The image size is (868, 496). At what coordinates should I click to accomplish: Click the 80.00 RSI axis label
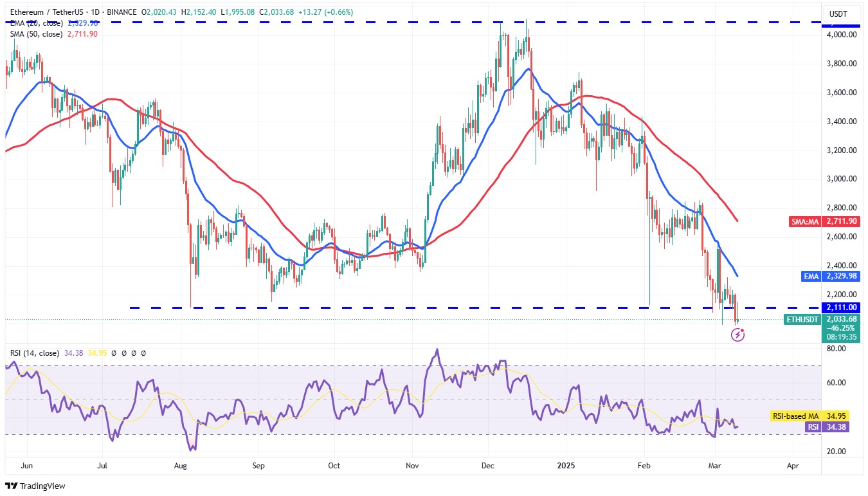point(835,349)
